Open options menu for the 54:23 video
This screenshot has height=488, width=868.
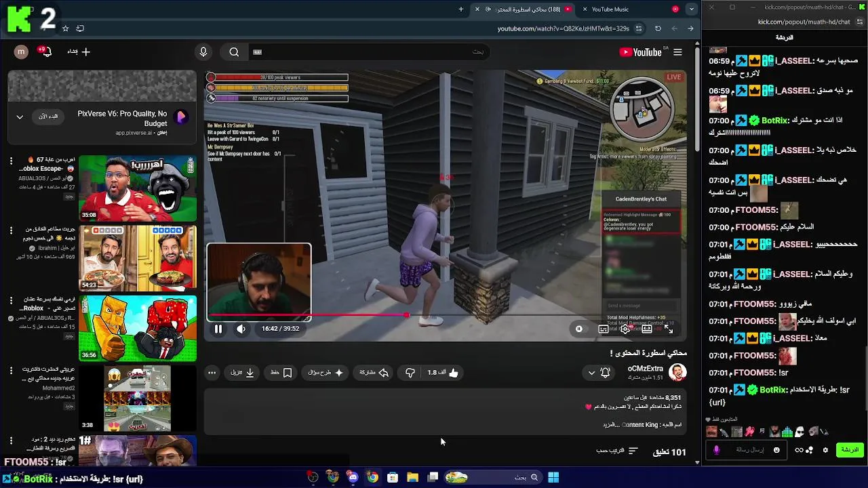(11, 230)
